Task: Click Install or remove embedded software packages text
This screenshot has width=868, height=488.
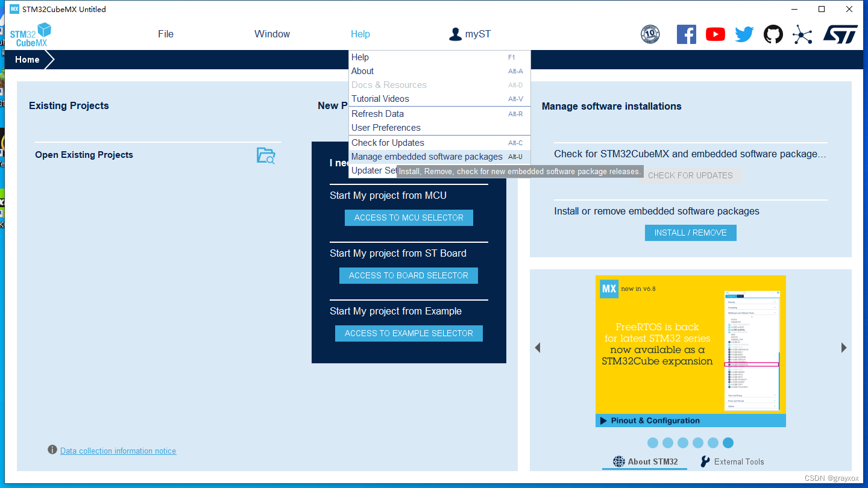Action: click(x=656, y=211)
